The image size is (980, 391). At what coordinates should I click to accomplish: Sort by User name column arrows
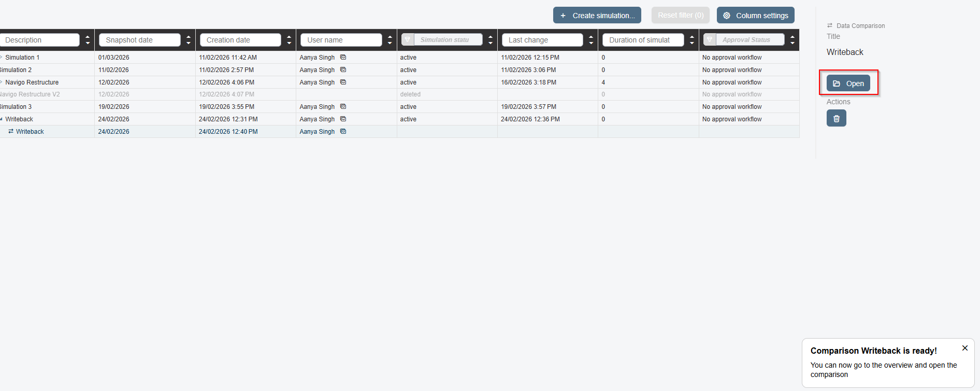click(x=390, y=40)
